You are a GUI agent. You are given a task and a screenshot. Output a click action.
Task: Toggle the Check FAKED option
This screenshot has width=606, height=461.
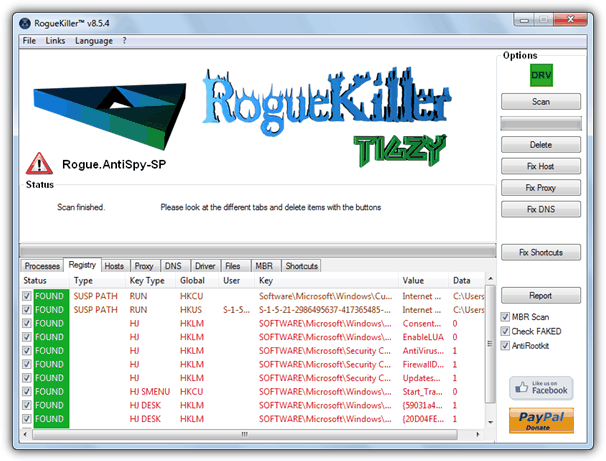[x=505, y=331]
